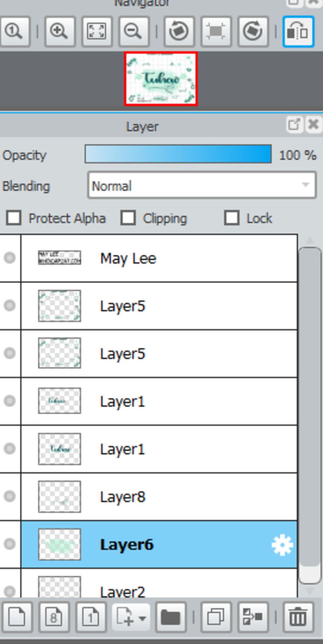Select the Layer8 layer
Image resolution: width=323 pixels, height=644 pixels.
click(x=158, y=497)
